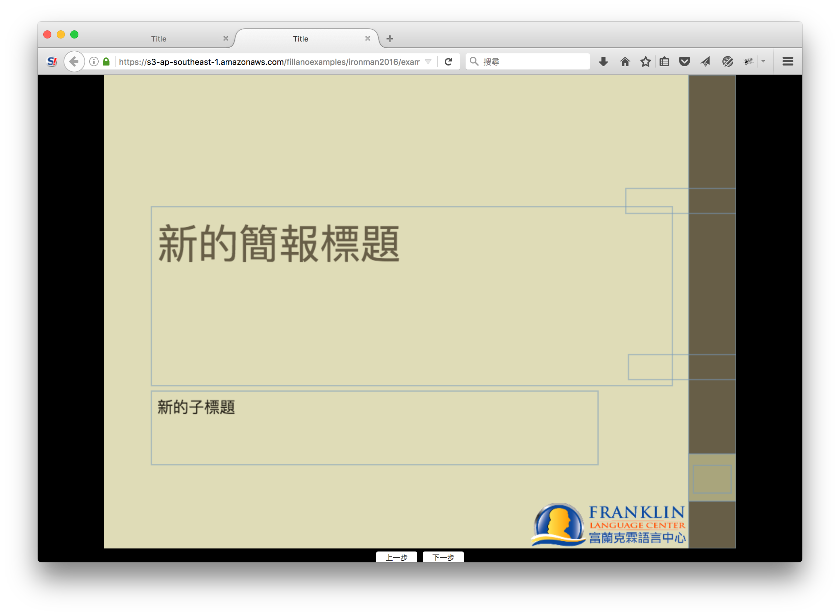Click the 新的簡報標題 title text

point(279,244)
